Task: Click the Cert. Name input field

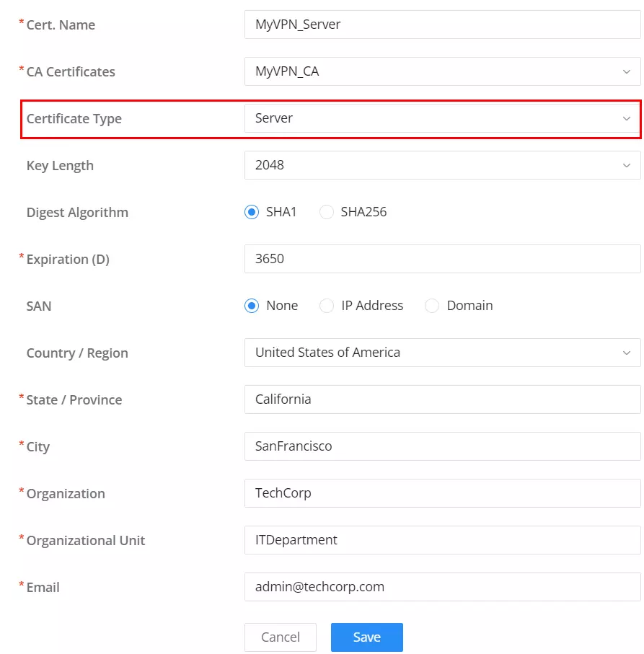Action: [442, 25]
